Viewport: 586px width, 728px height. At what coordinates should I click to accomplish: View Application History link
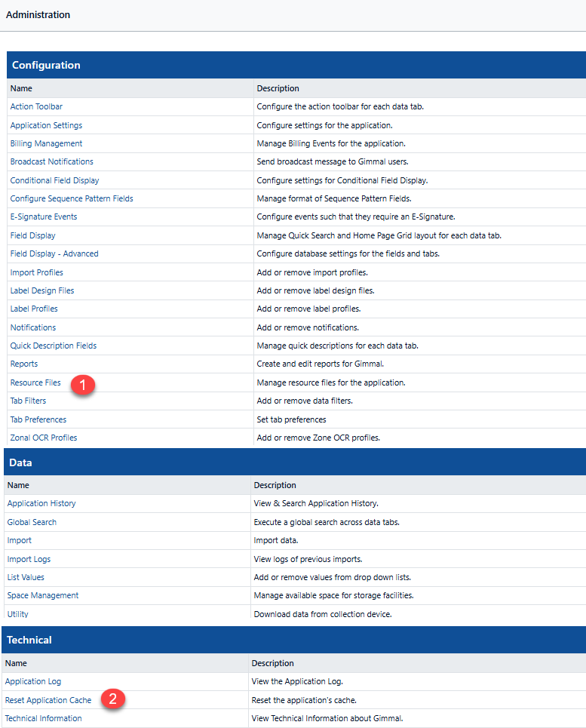coord(41,503)
